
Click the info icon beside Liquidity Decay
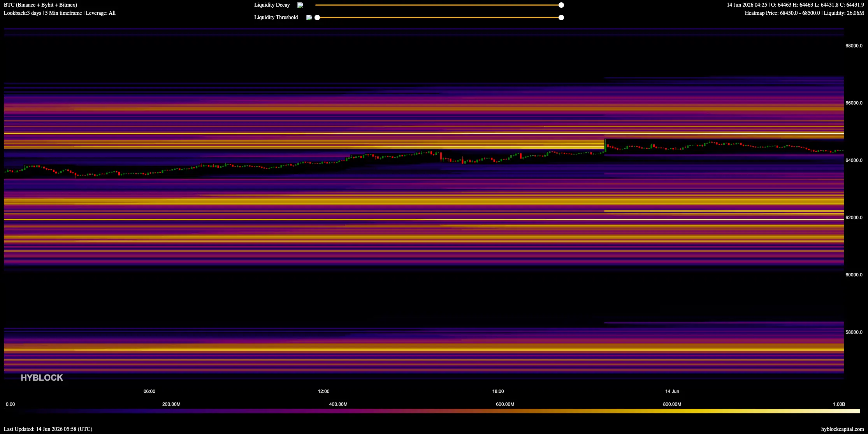tap(300, 5)
